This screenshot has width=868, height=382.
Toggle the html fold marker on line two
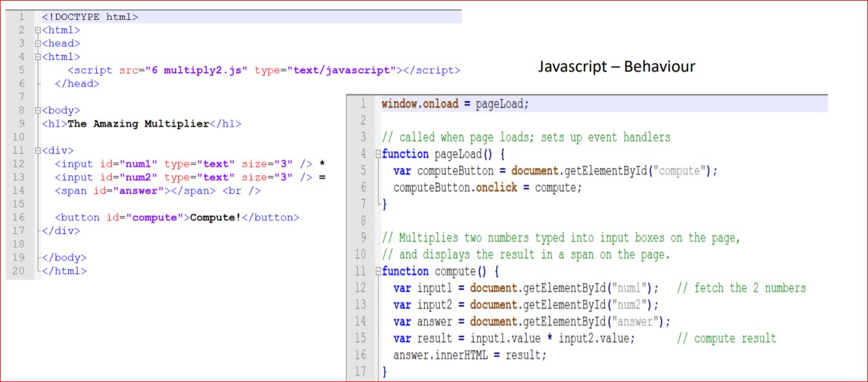point(37,30)
